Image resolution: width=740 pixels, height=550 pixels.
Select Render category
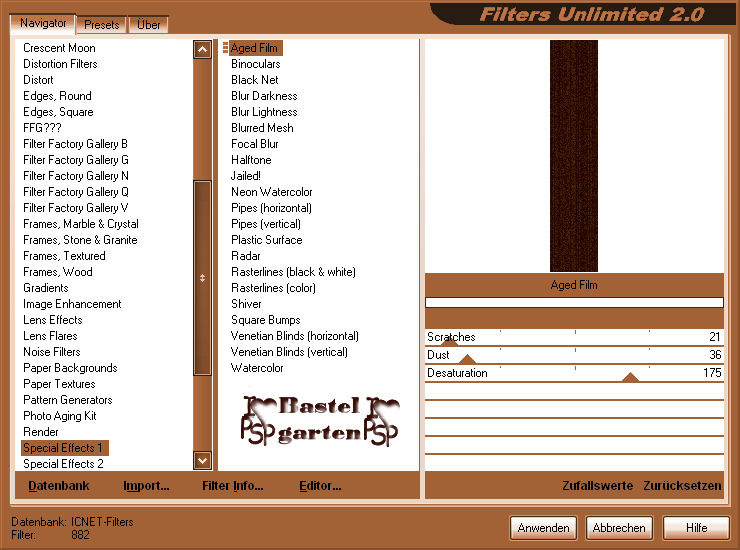coord(41,432)
